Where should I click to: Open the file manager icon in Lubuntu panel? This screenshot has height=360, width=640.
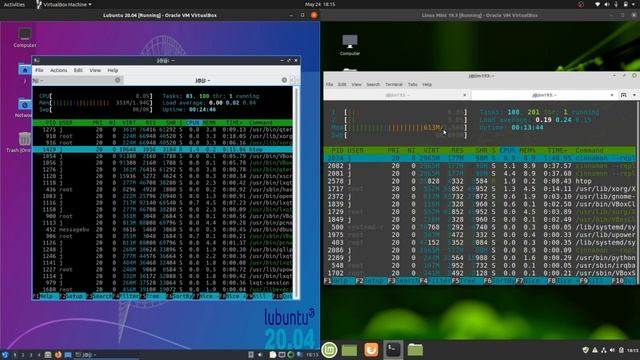pos(48,355)
